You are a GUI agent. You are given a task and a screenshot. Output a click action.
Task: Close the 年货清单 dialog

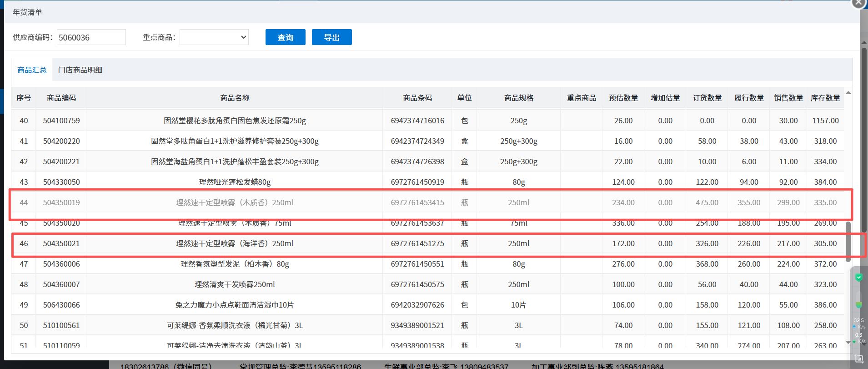[858, 3]
